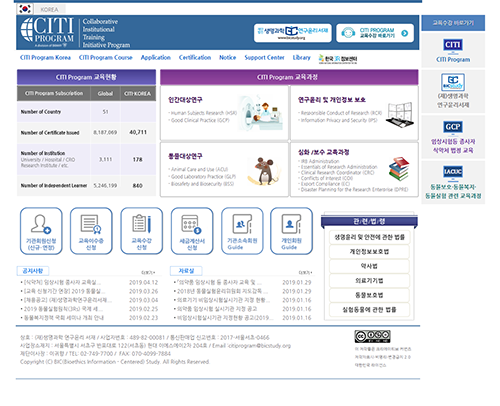Click the tax invoice calculator icon
500x406 pixels.
(192, 224)
